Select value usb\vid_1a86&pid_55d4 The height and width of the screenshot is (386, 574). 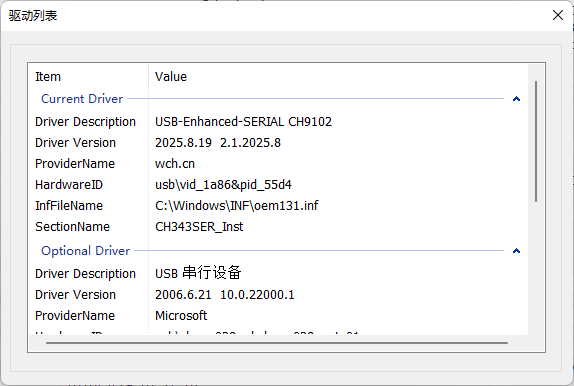(x=223, y=185)
